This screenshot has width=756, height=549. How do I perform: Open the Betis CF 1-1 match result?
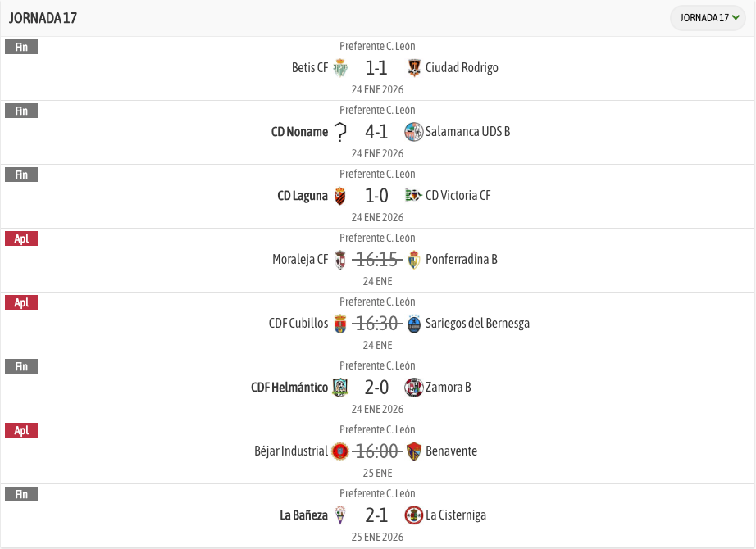(x=377, y=68)
